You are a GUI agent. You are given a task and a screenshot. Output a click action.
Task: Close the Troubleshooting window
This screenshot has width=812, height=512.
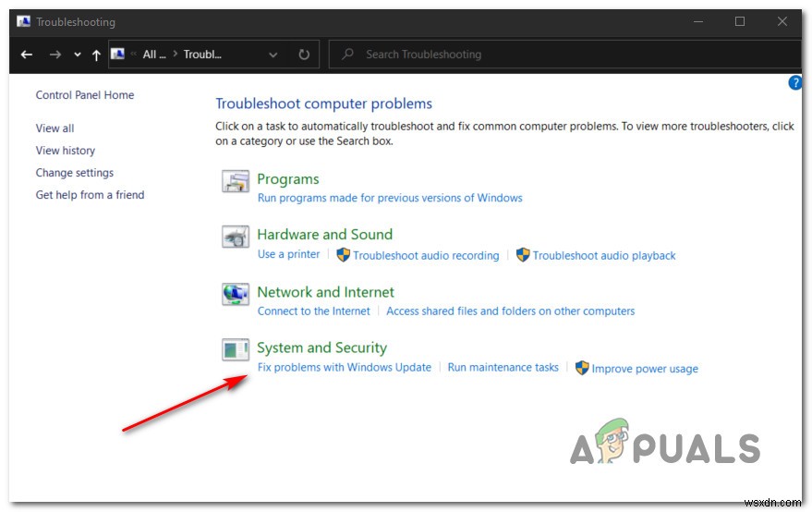point(782,22)
